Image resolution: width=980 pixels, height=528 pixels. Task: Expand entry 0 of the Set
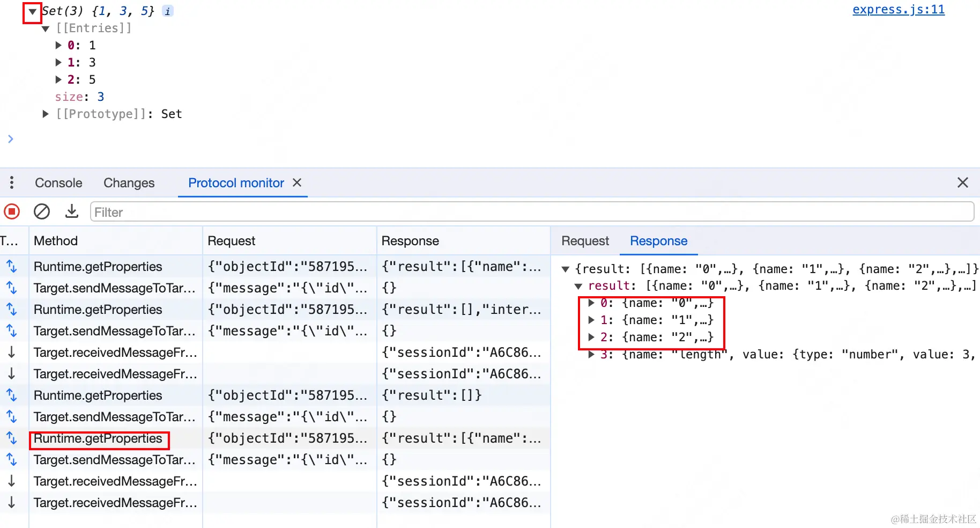point(58,46)
